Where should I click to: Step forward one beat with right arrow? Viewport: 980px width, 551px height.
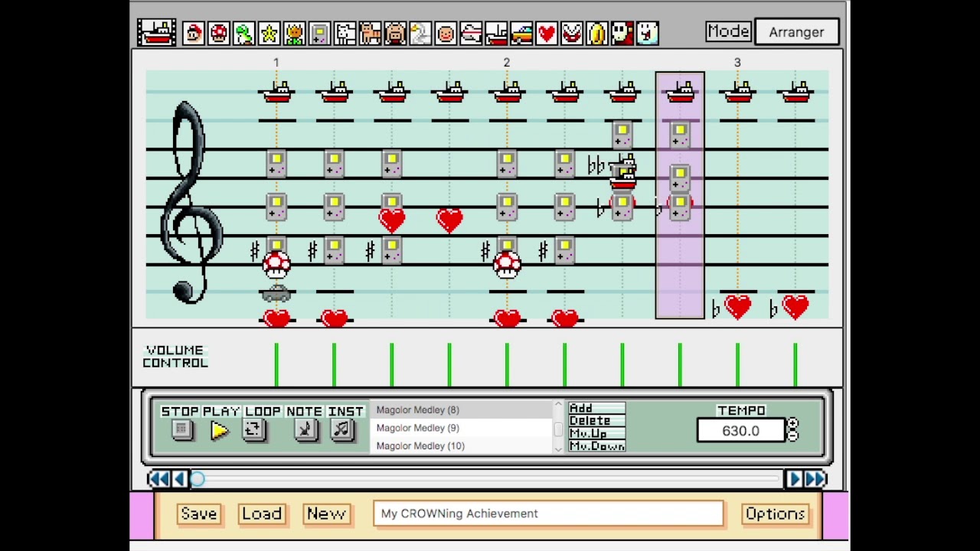pyautogui.click(x=794, y=479)
